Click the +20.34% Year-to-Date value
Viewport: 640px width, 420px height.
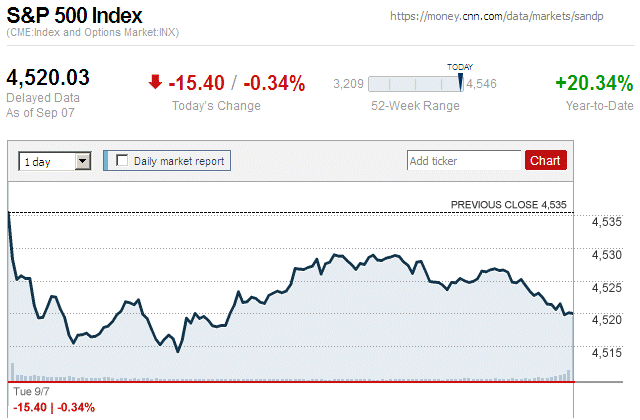click(594, 83)
